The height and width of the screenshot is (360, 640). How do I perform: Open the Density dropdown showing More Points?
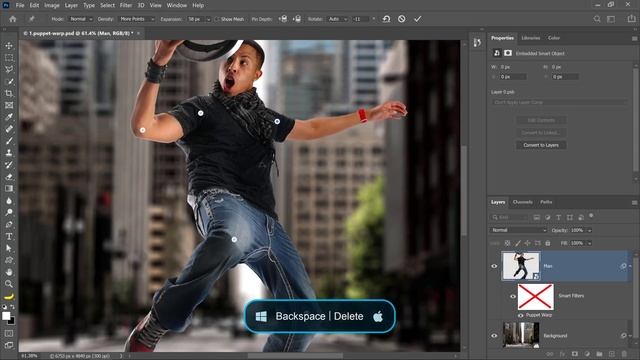pos(137,19)
